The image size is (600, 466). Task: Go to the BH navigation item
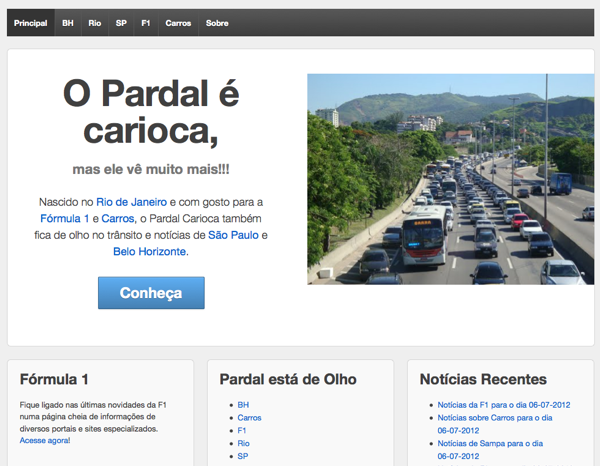pos(68,23)
